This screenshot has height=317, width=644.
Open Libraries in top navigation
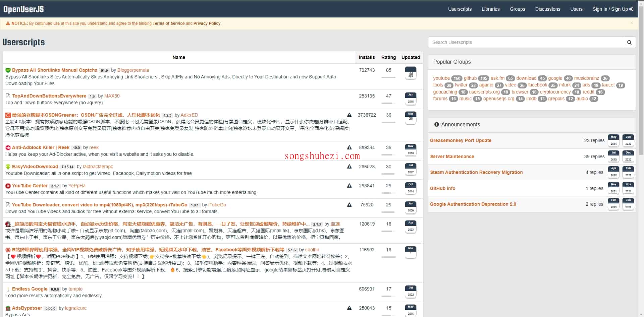(490, 9)
